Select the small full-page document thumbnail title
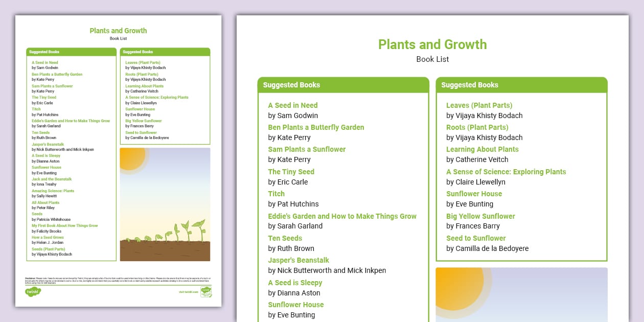Image resolution: width=644 pixels, height=322 pixels. click(x=118, y=31)
